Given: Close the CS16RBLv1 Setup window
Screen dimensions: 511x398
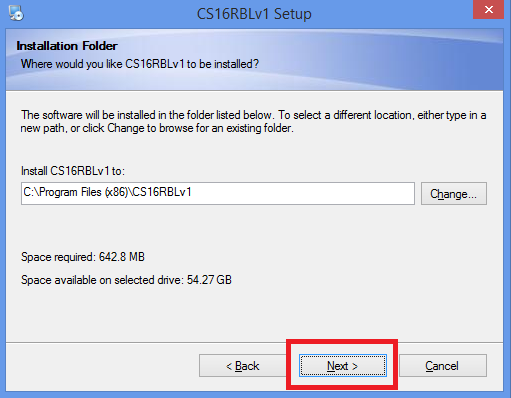Looking at the screenshot, I should (x=488, y=10).
